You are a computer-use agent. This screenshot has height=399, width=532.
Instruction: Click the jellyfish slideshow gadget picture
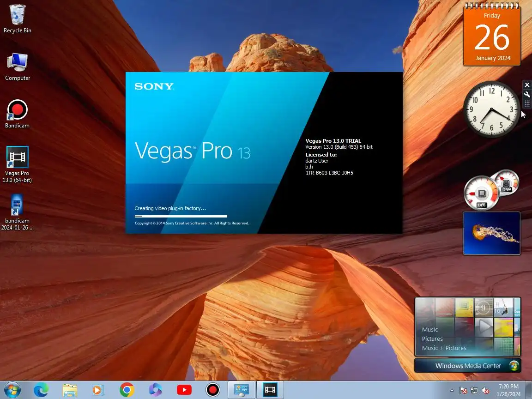(x=492, y=233)
